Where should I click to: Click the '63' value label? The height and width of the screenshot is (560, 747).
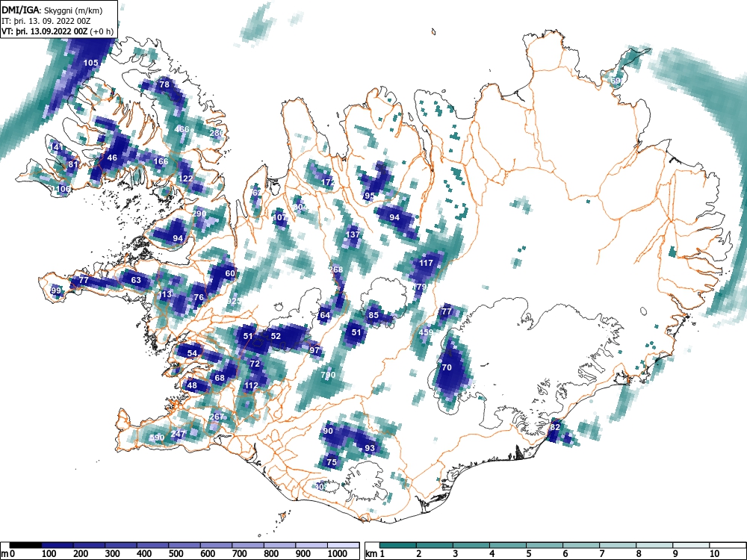point(136,279)
